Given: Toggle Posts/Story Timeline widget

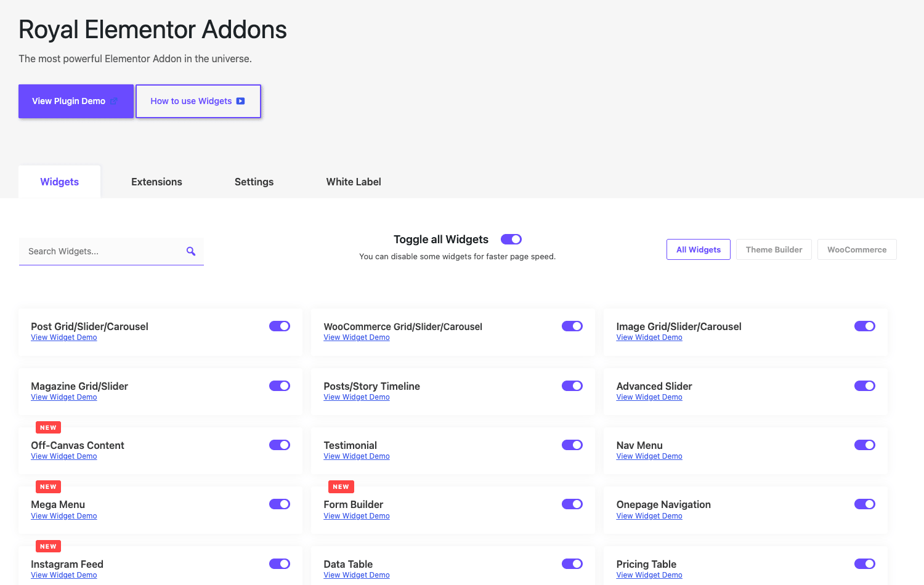Looking at the screenshot, I should point(572,386).
